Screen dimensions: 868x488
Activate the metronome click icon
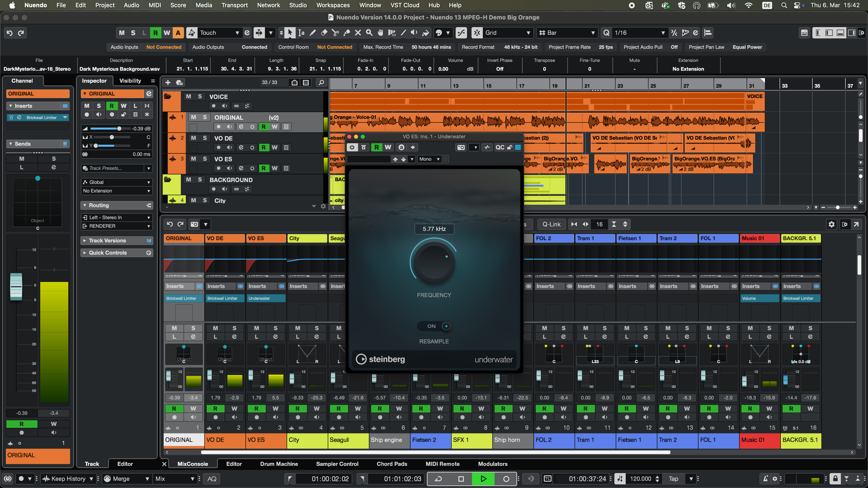point(765,479)
